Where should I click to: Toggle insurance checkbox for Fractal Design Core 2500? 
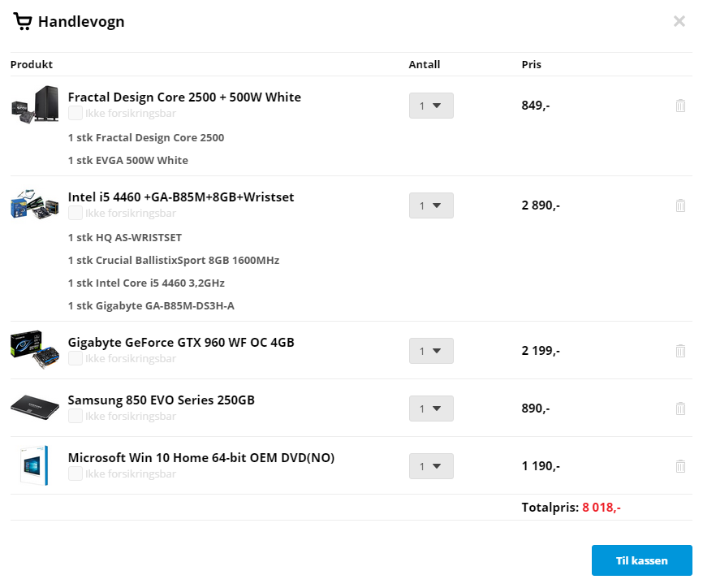click(x=75, y=113)
